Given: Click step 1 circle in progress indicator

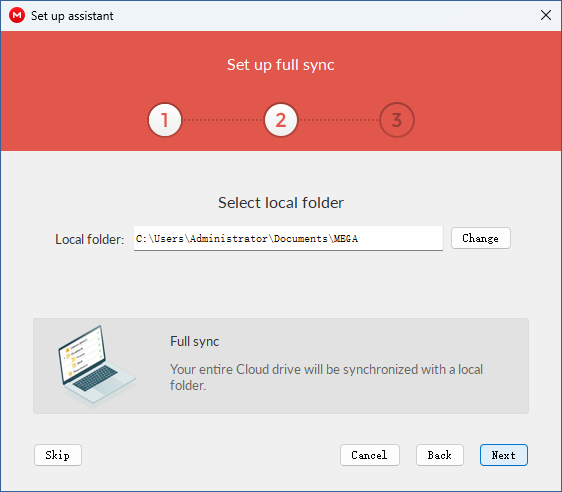Looking at the screenshot, I should click(165, 120).
